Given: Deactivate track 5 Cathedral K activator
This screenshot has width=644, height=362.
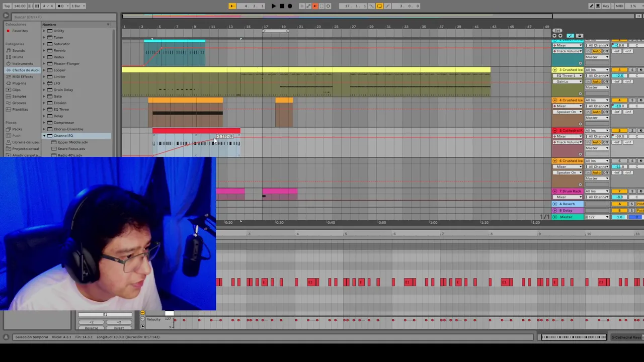Looking at the screenshot, I should 619,131.
